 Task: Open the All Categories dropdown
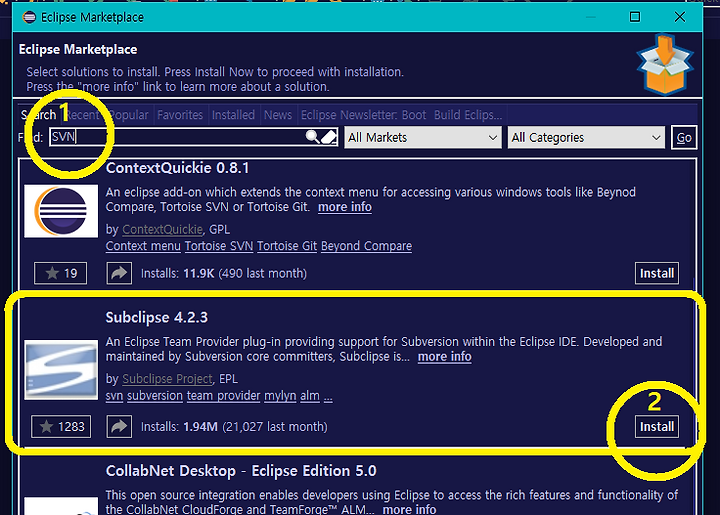point(586,137)
